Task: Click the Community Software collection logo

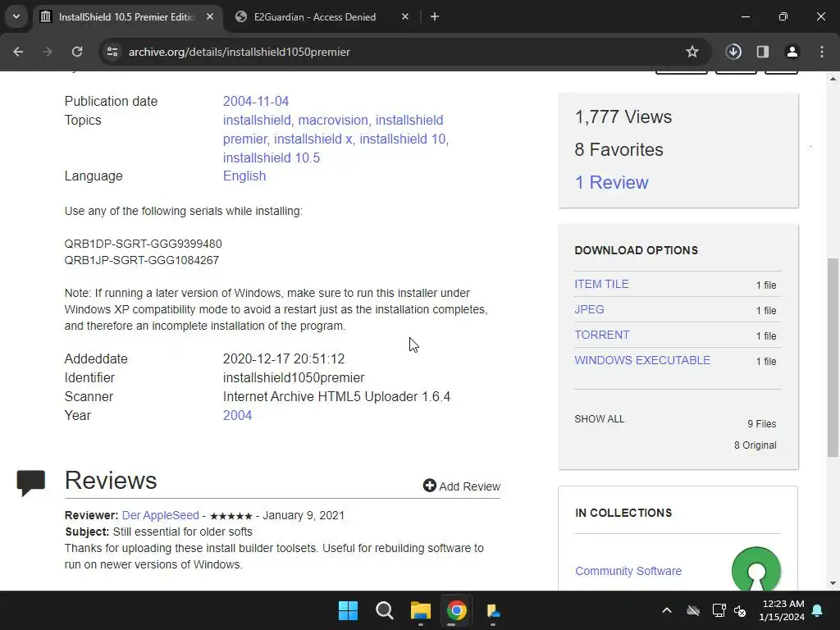Action: coord(756,569)
